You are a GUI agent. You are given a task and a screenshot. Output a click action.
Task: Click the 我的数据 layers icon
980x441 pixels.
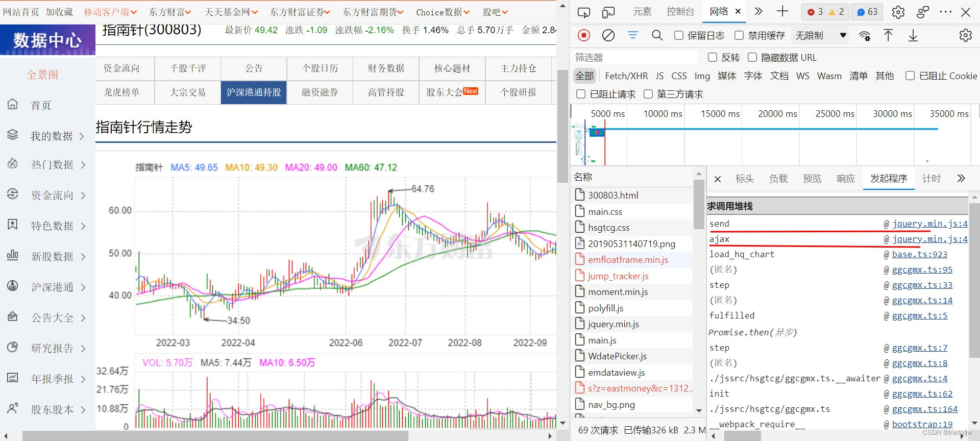[13, 135]
